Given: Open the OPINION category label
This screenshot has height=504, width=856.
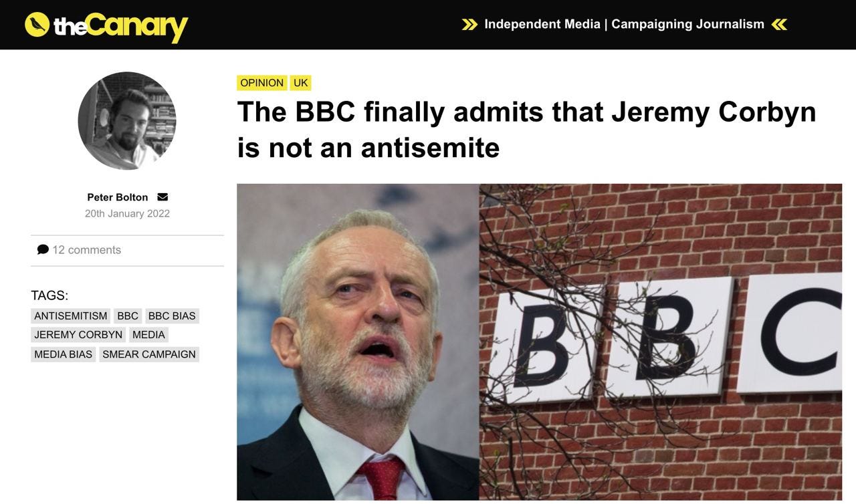Looking at the screenshot, I should pos(261,83).
